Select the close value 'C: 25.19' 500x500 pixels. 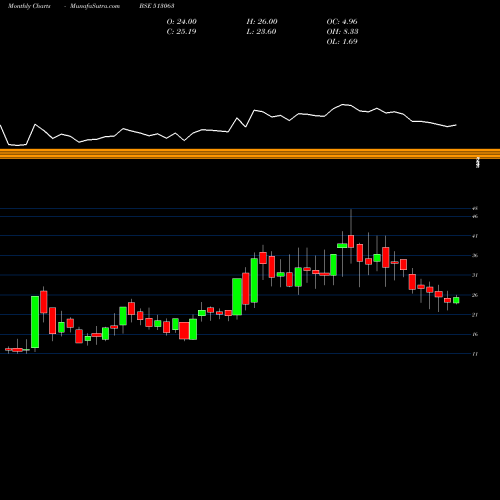tap(181, 32)
